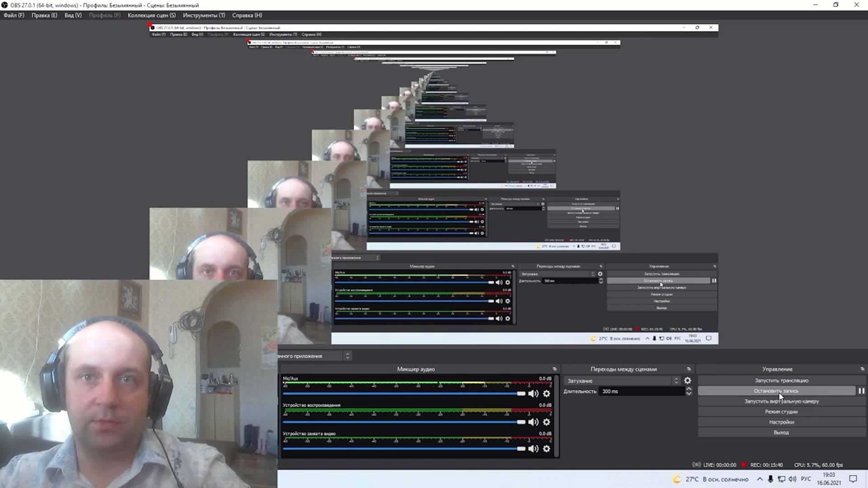
Task: Pause recording with the pause icon
Action: [x=861, y=391]
